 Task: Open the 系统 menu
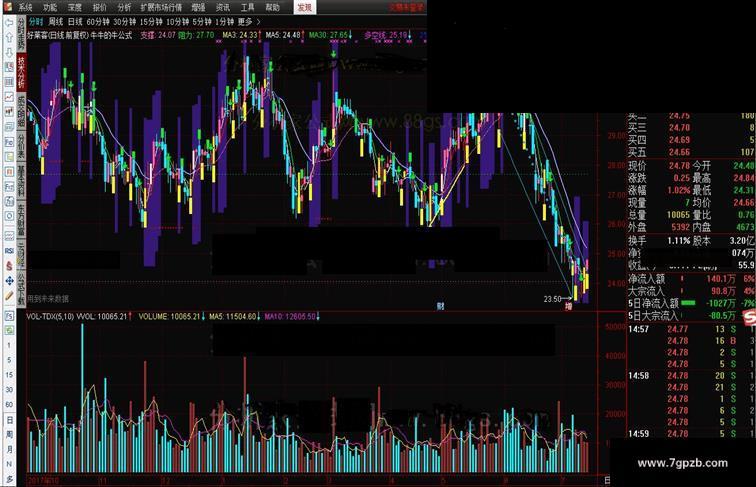pyautogui.click(x=25, y=7)
